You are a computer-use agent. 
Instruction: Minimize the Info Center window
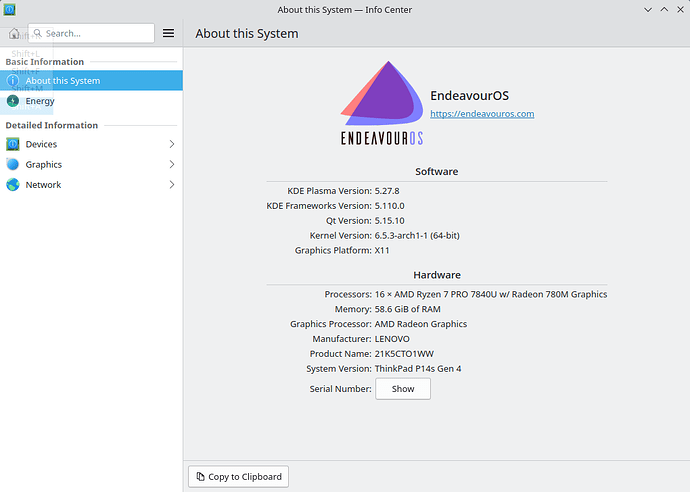[x=648, y=10]
